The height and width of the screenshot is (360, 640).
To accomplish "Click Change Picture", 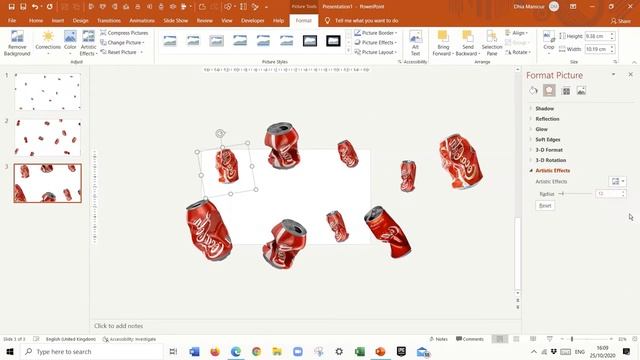I will click(x=122, y=42).
